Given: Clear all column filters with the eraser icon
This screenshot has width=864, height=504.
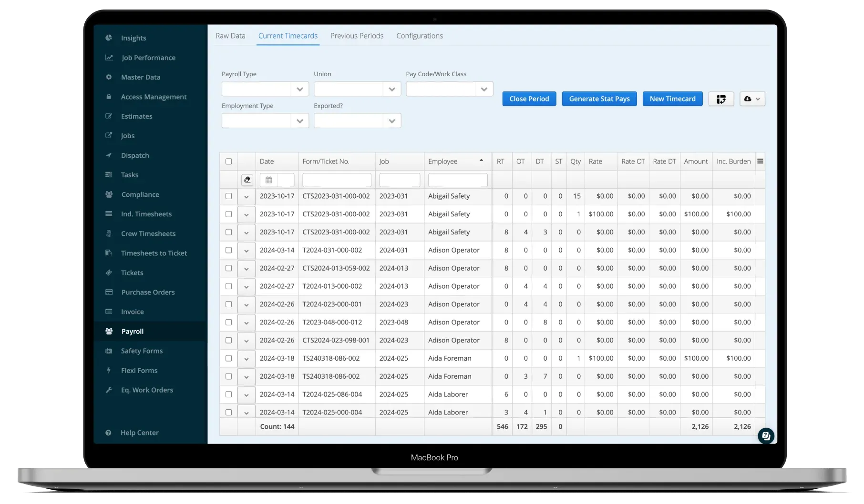Looking at the screenshot, I should (x=247, y=180).
